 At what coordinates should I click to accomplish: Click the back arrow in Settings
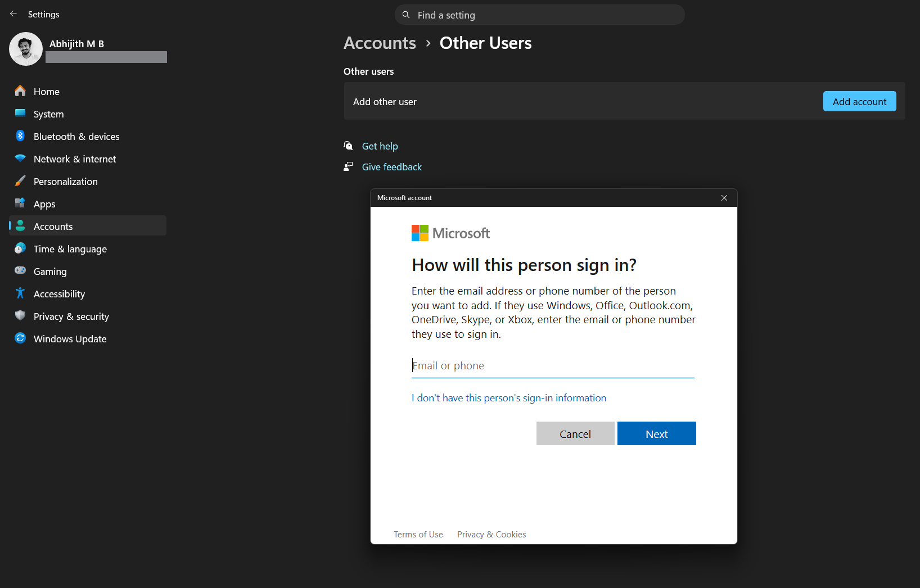click(x=13, y=13)
